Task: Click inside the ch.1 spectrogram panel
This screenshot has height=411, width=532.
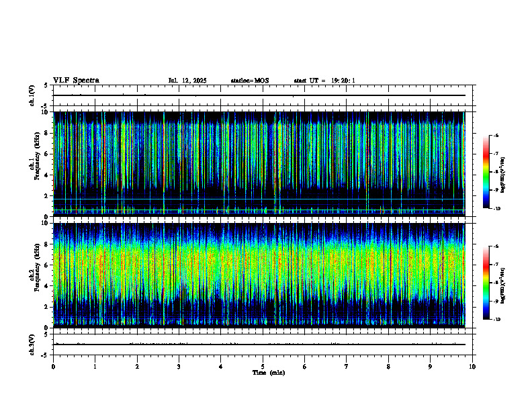Action: click(259, 164)
